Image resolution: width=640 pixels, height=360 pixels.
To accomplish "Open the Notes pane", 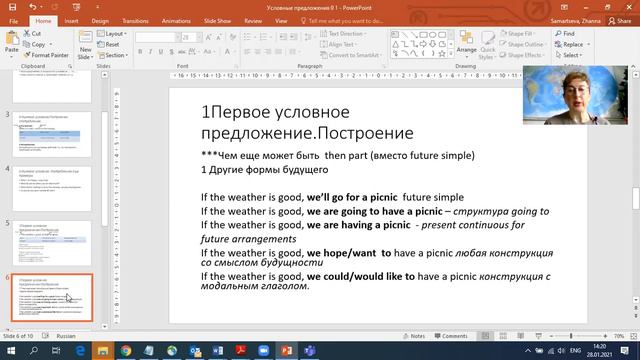I will coord(414,336).
